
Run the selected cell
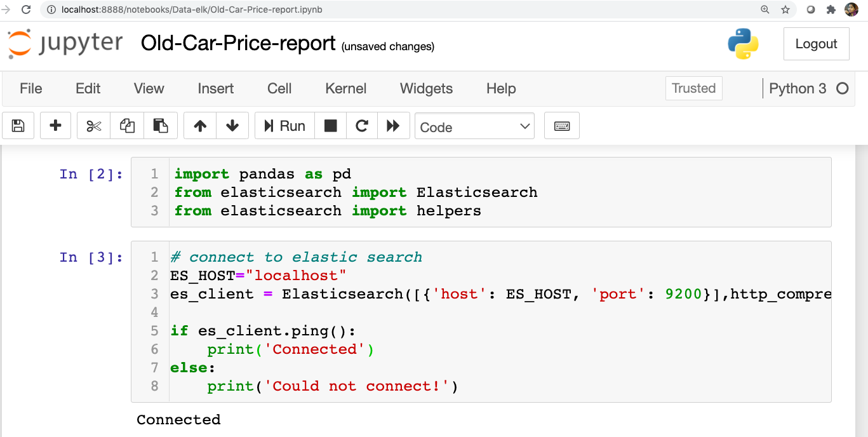(x=285, y=126)
